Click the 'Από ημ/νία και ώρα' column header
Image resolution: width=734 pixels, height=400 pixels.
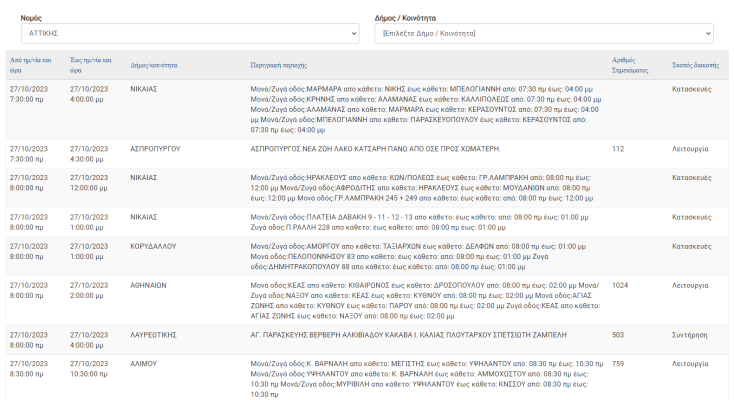click(30, 65)
